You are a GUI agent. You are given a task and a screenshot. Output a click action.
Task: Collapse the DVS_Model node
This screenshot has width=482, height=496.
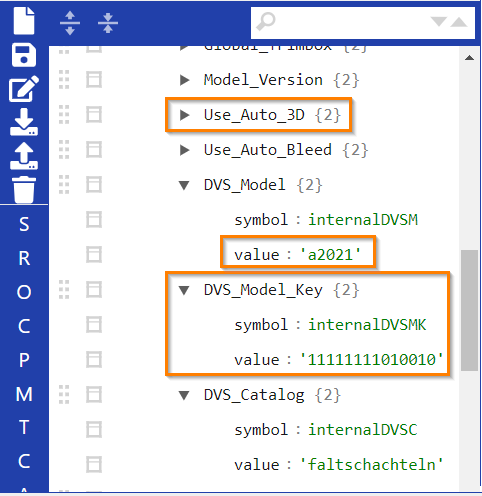[x=184, y=185]
